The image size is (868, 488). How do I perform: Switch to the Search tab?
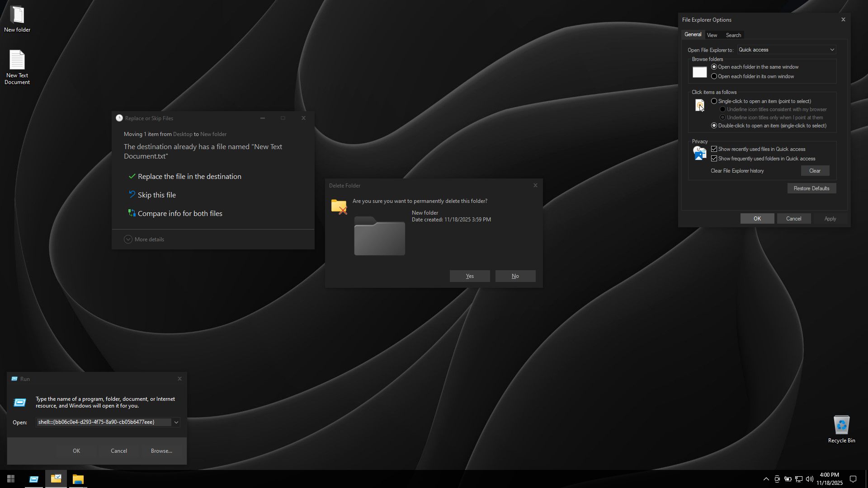(733, 35)
